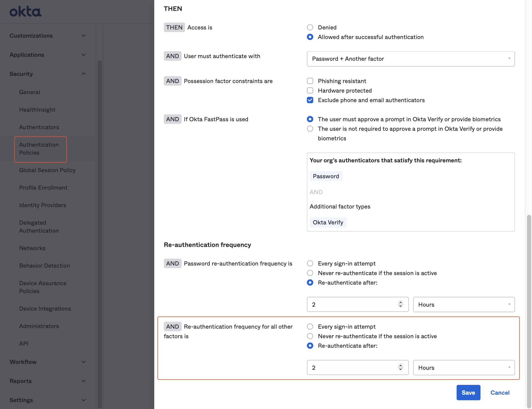Screen dimensions: 532x409
Task: Expand the Applications menu
Action: pyautogui.click(x=48, y=55)
